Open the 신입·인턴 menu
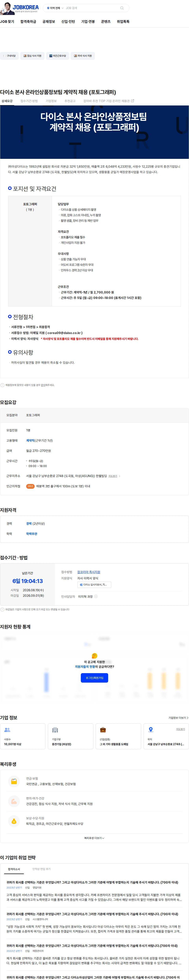 click(x=68, y=22)
